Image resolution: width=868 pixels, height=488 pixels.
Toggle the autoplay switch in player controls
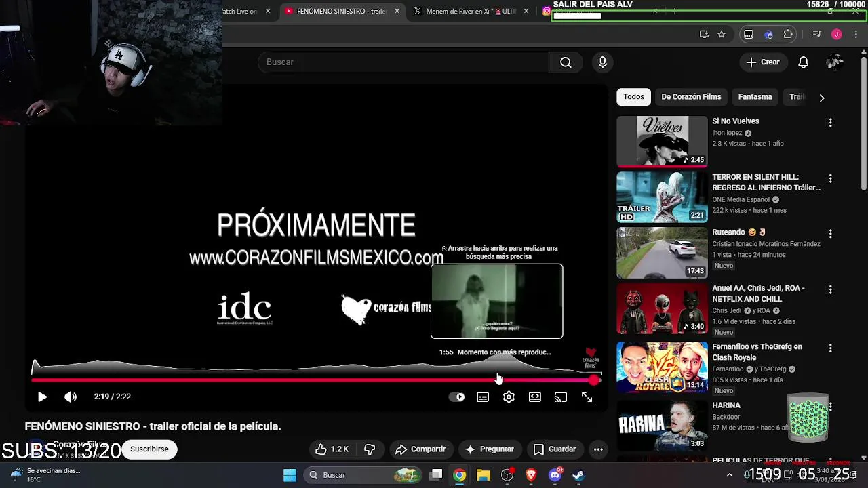point(457,397)
